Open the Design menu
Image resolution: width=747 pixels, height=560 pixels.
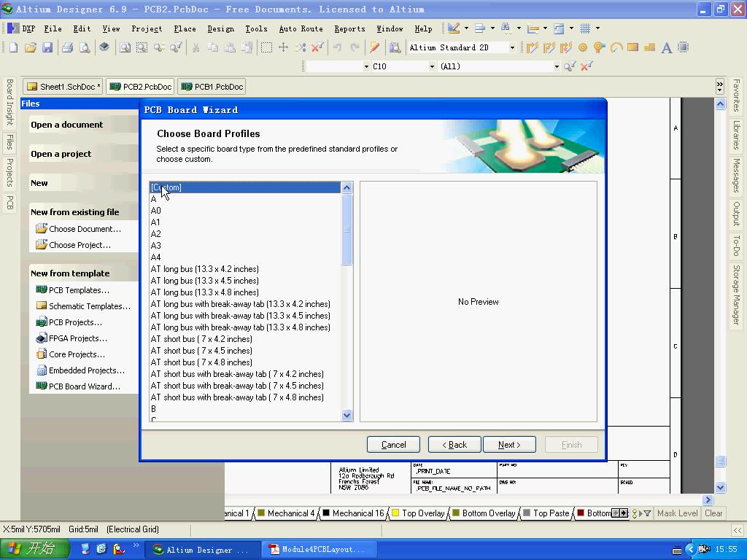220,28
